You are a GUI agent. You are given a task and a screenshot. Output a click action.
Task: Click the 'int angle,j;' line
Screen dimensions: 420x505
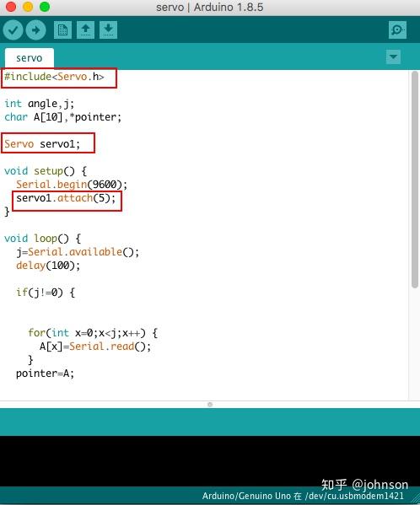pyautogui.click(x=39, y=104)
